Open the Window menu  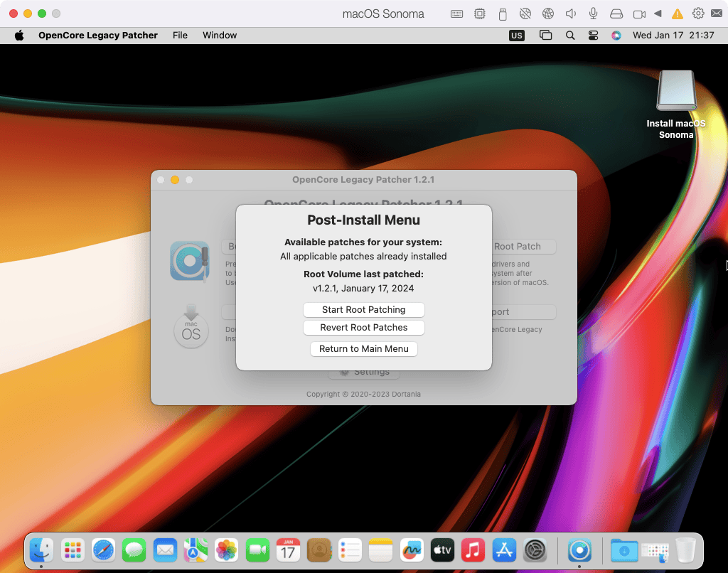[220, 35]
